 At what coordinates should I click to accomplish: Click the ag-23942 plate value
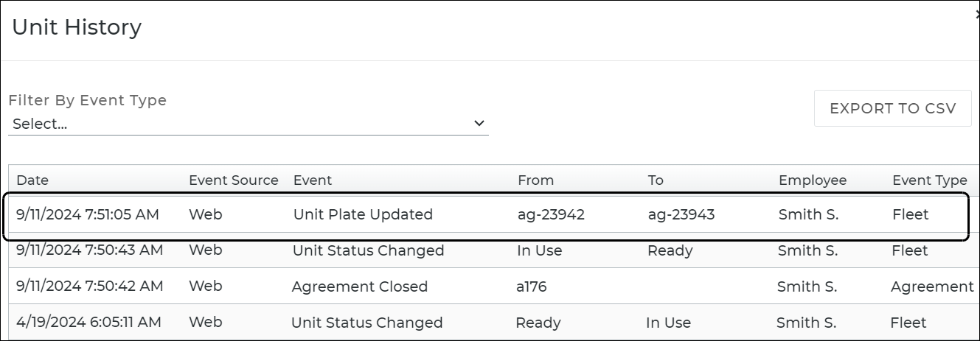click(551, 215)
